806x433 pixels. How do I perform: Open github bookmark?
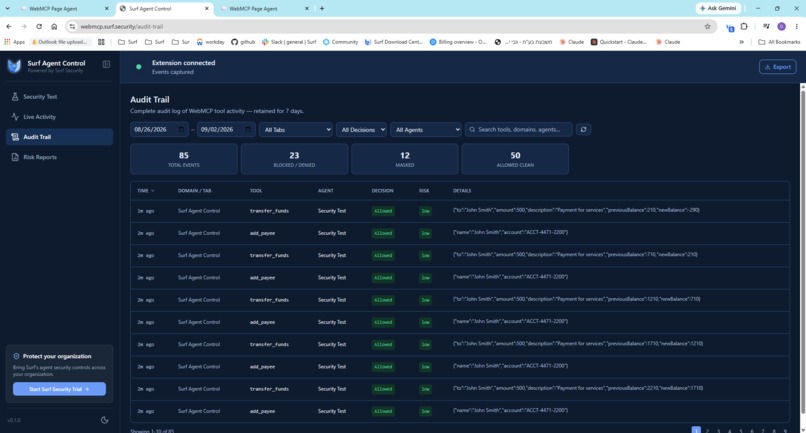[243, 42]
